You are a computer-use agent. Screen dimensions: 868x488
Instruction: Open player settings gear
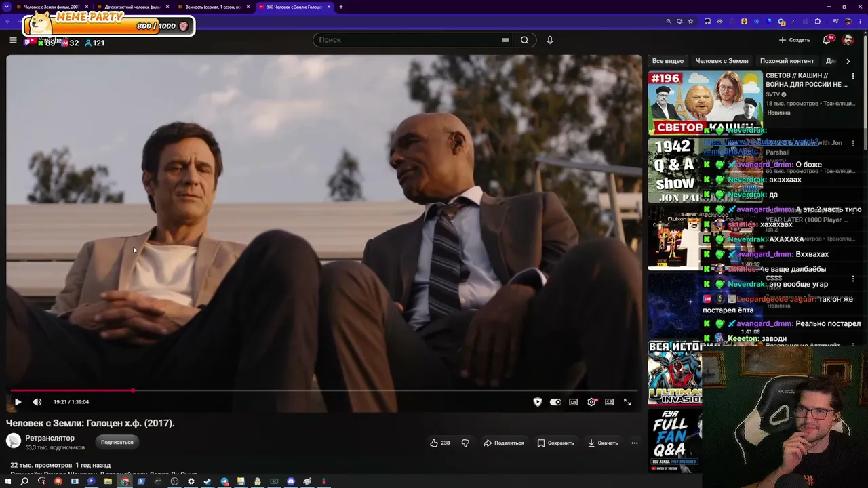pos(591,402)
